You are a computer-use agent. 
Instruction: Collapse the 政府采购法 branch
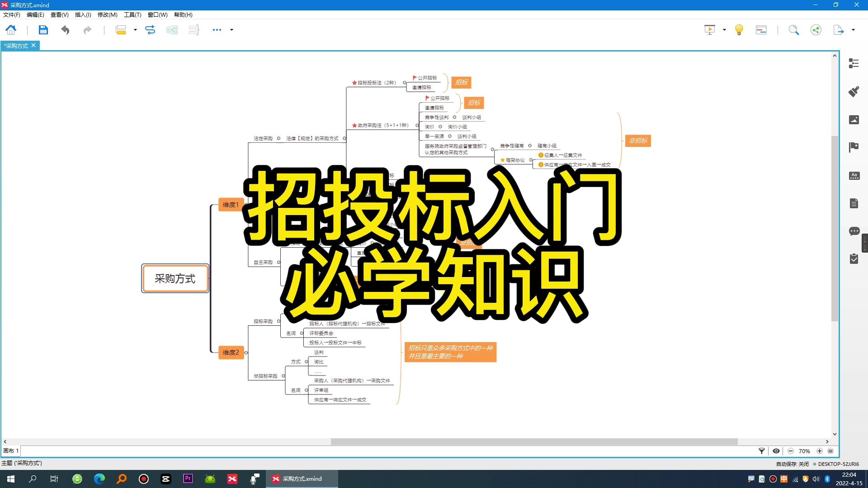[417, 125]
